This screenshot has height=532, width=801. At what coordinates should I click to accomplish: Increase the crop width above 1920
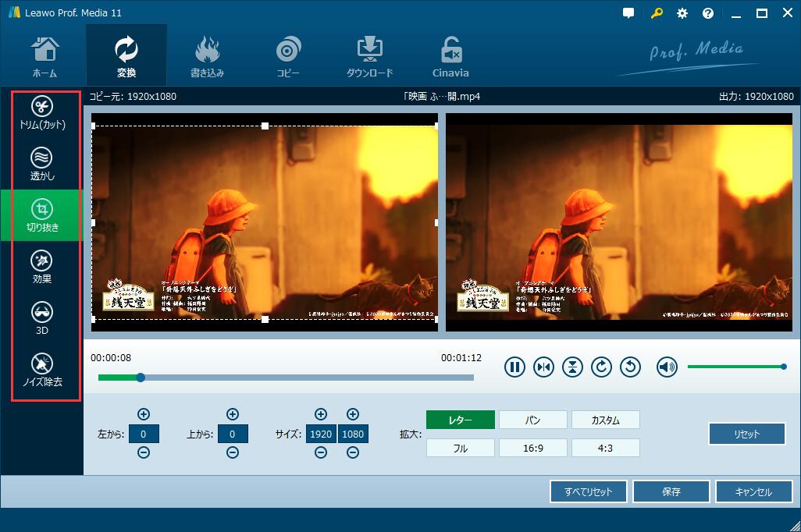point(321,414)
